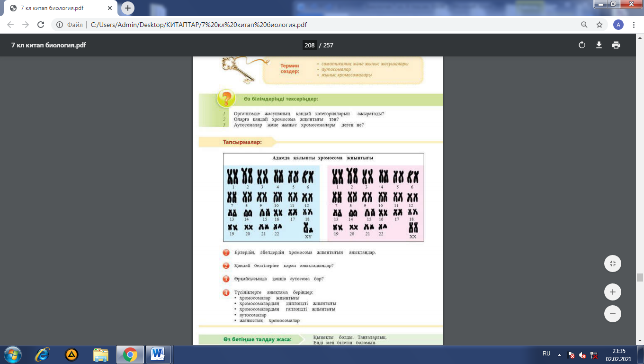
Task: Select the 7 кл китап биология.pdf tab
Action: click(60, 9)
